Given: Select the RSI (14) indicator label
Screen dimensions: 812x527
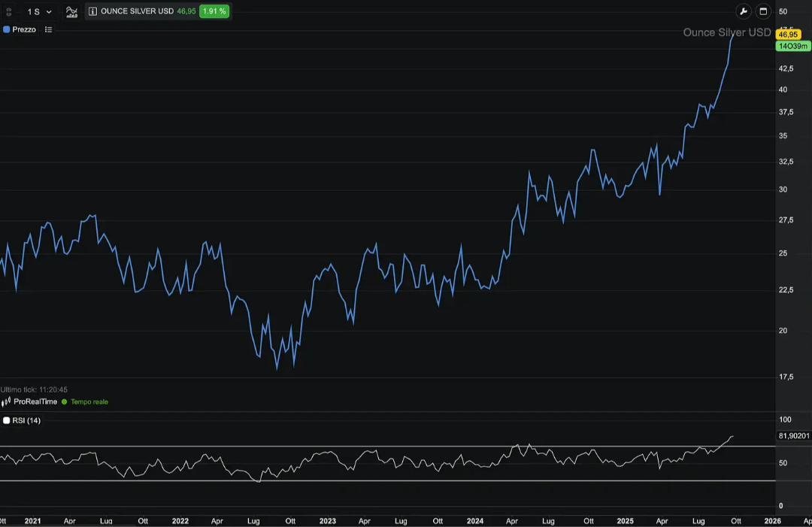Looking at the screenshot, I should click(x=26, y=420).
